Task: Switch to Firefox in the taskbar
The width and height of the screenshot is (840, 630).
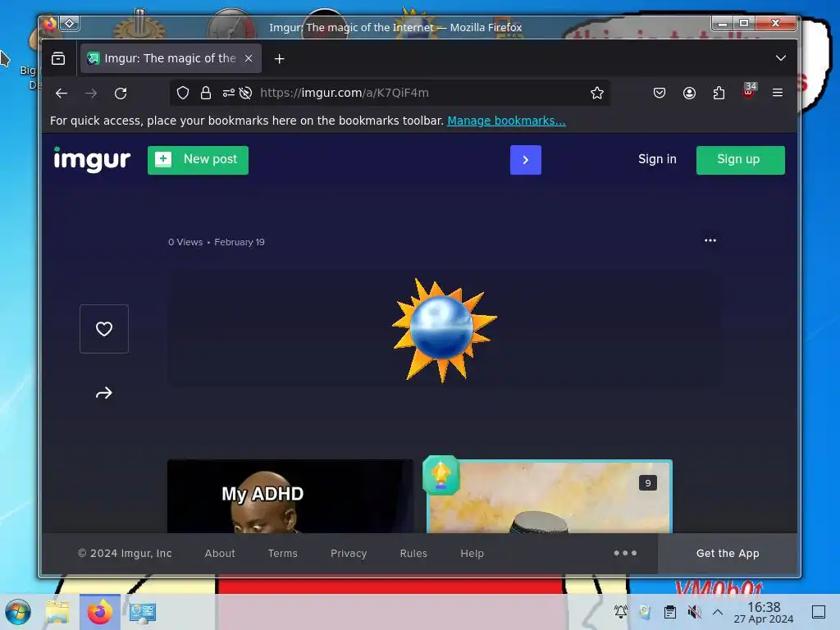Action: pyautogui.click(x=100, y=612)
